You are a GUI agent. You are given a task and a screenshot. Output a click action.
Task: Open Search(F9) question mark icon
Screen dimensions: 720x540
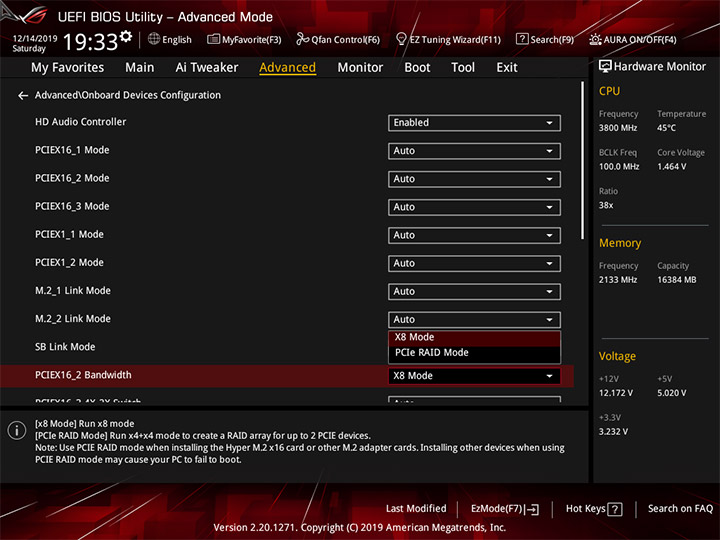pyautogui.click(x=522, y=39)
